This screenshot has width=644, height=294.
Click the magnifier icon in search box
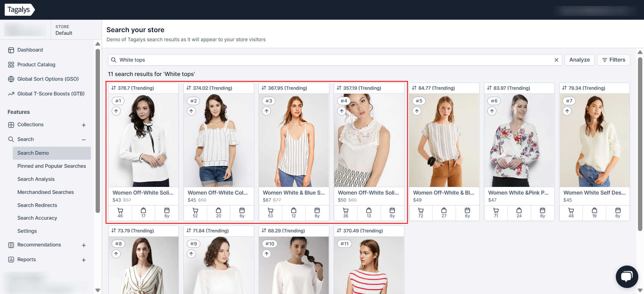pyautogui.click(x=114, y=60)
